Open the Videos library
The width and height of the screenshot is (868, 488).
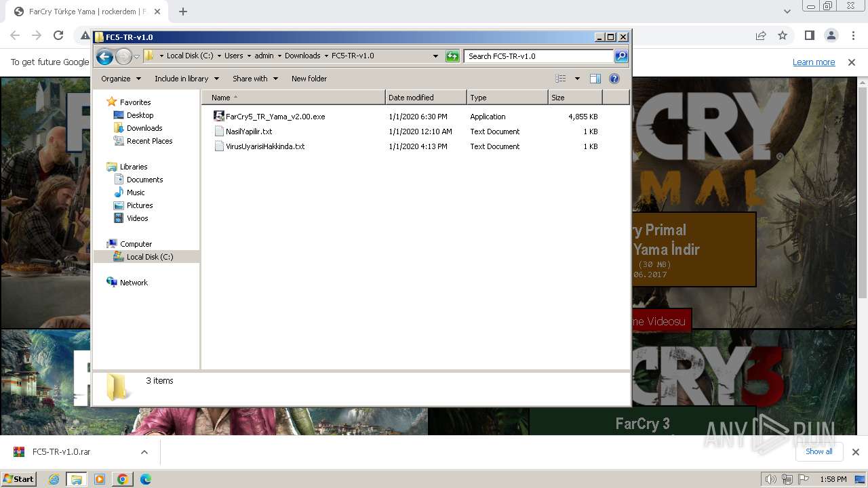tap(138, 218)
